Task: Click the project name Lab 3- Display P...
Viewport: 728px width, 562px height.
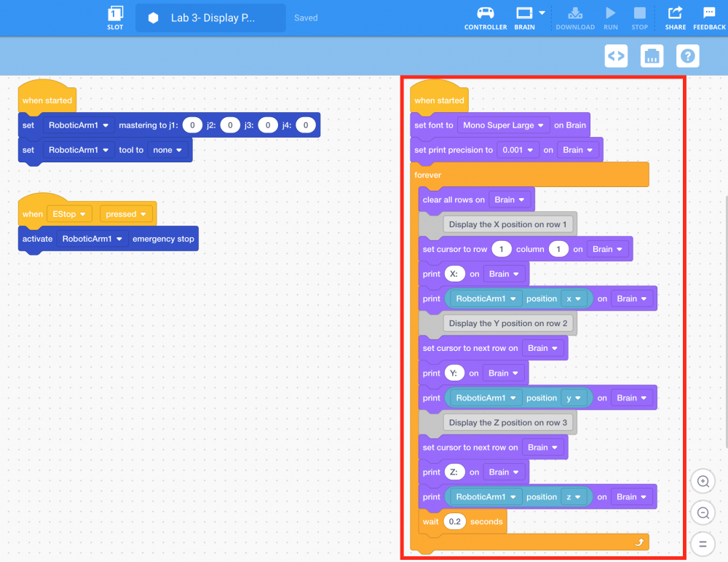Action: pos(211,18)
